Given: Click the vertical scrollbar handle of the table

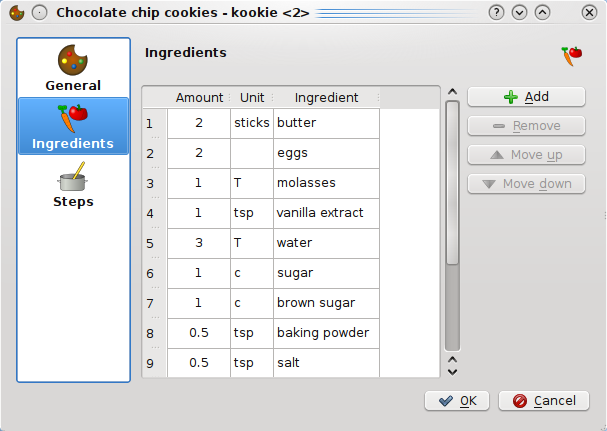Looking at the screenshot, I should tap(452, 180).
